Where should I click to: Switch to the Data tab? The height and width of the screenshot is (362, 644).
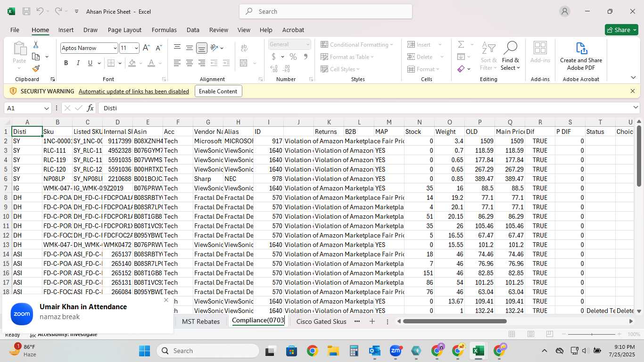[193, 30]
